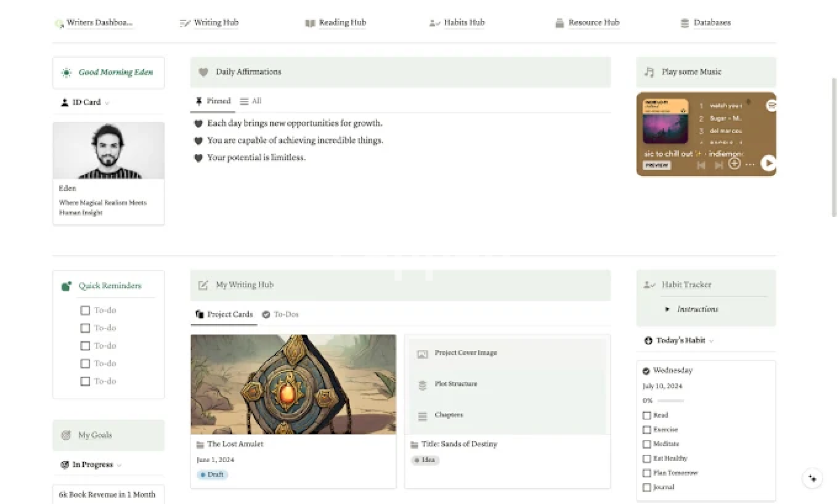
Task: Go to previous track in music player
Action: pos(701,165)
